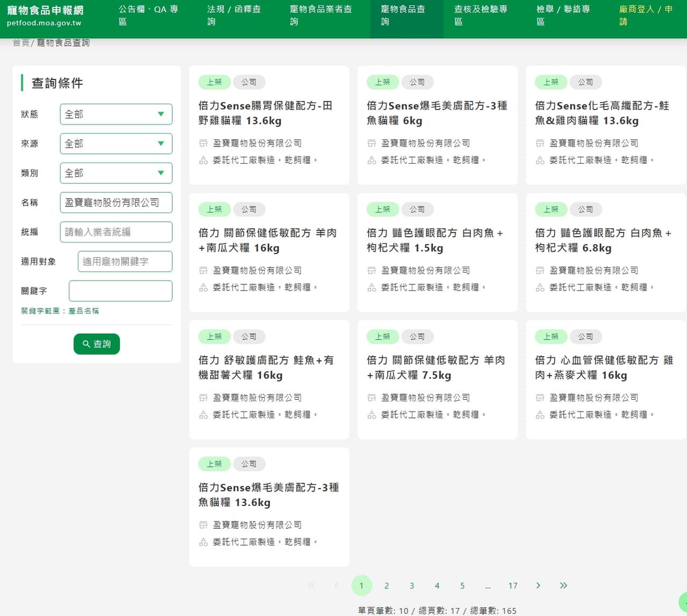Click the next page arrow
Image resolution: width=687 pixels, height=616 pixels.
pyautogui.click(x=538, y=585)
